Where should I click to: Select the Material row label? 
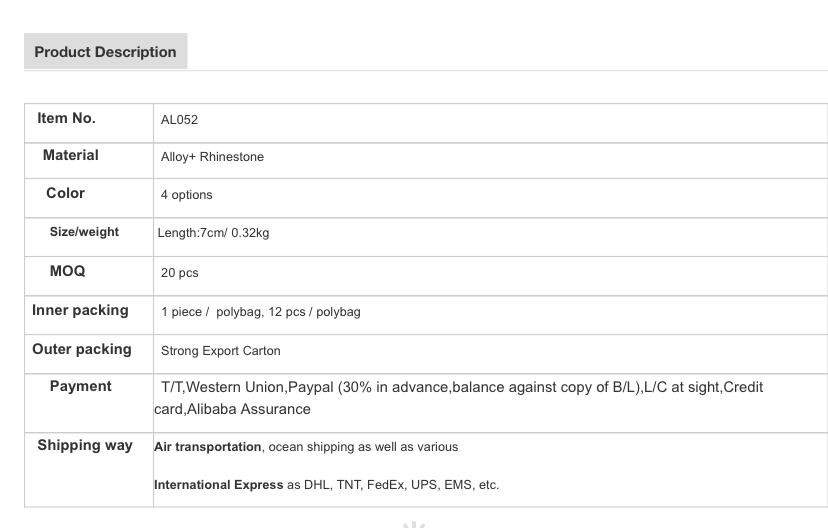70,156
